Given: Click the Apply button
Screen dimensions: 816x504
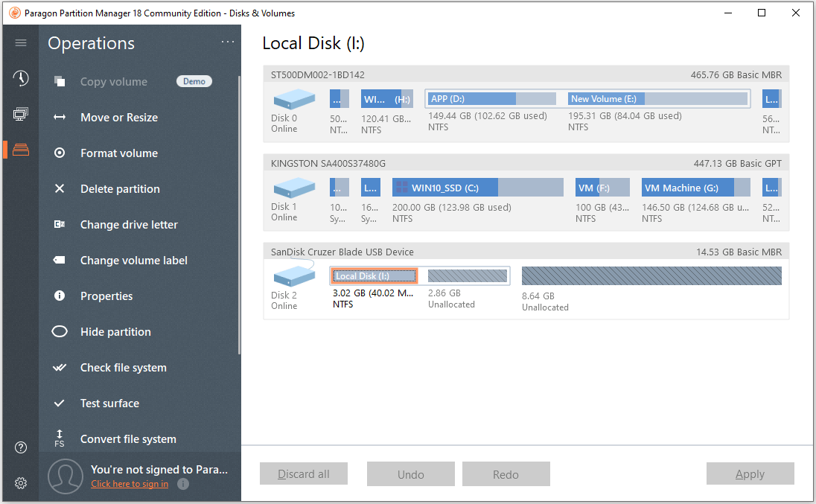Looking at the screenshot, I should coord(750,473).
